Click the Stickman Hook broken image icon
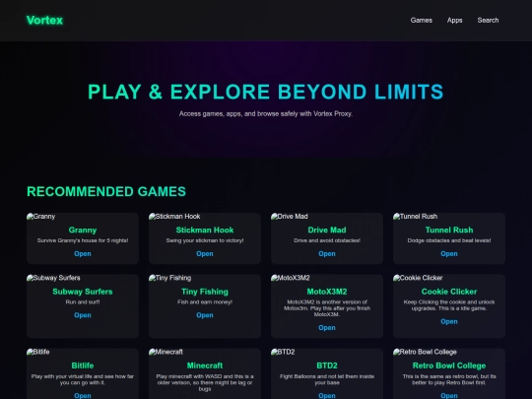 [x=152, y=217]
